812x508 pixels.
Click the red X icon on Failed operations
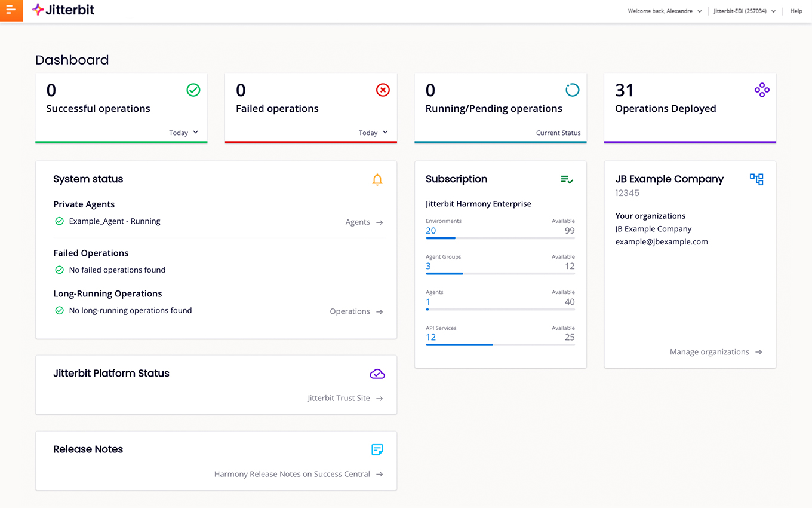pyautogui.click(x=383, y=90)
